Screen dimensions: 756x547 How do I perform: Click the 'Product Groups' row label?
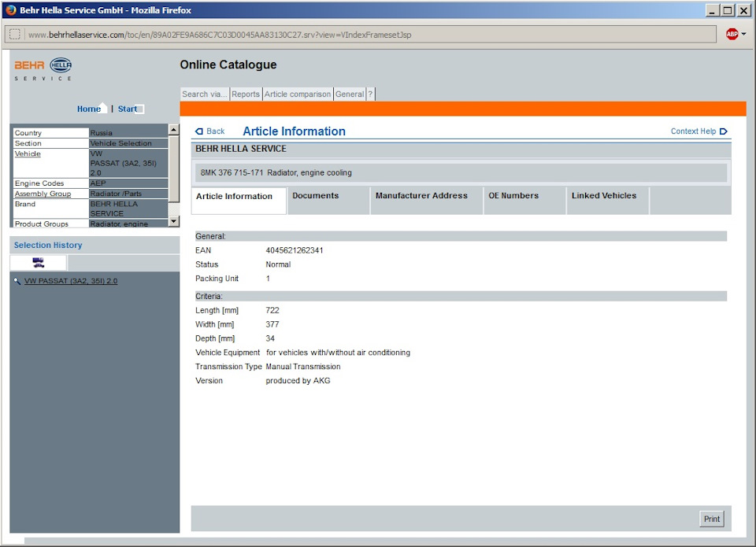tap(42, 224)
